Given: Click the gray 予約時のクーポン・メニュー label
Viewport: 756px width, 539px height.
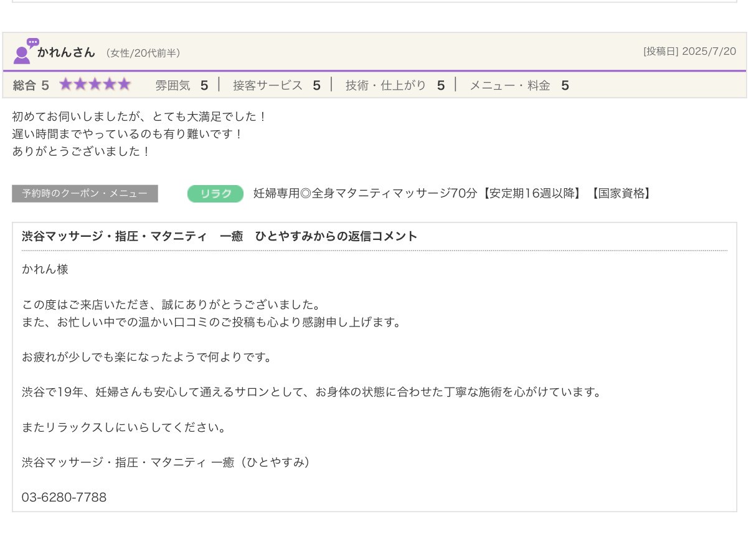Looking at the screenshot, I should [x=85, y=194].
